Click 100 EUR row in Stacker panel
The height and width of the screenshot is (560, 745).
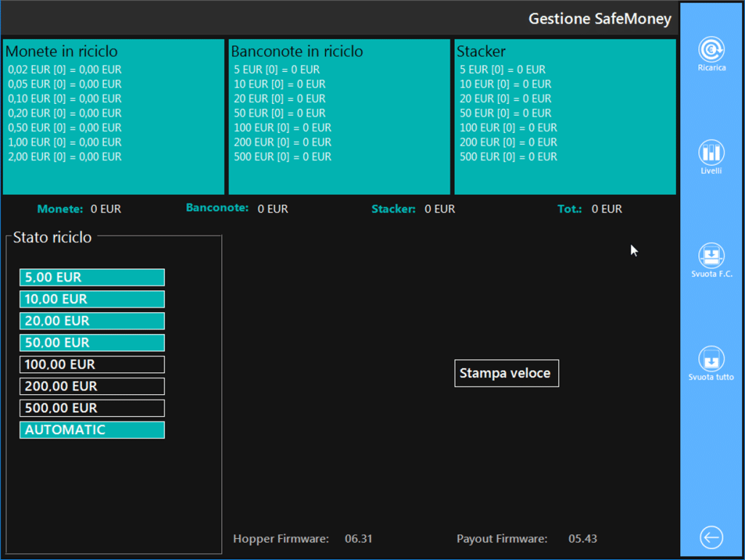tap(509, 128)
